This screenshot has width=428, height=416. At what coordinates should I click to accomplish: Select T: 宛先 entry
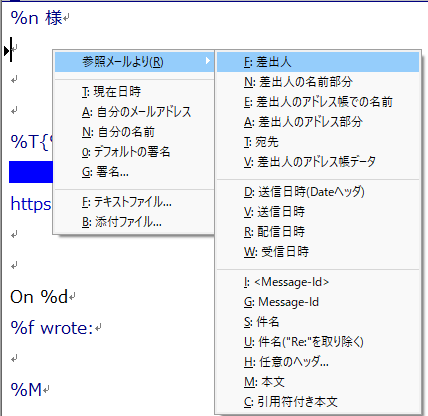click(318, 142)
